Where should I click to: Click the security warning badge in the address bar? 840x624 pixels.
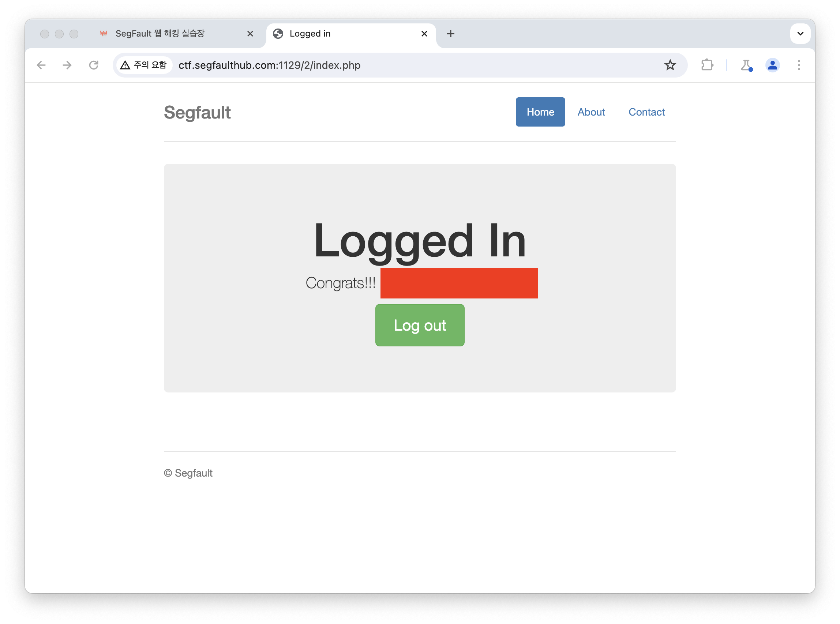[143, 65]
